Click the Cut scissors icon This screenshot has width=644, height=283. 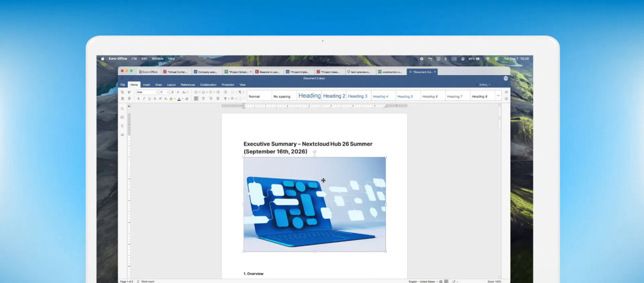tap(129, 92)
